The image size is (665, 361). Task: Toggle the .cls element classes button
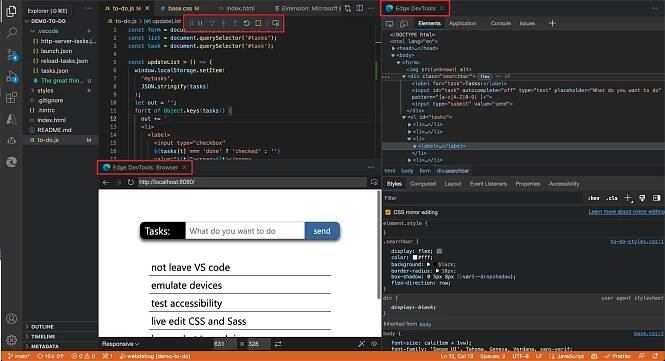tap(612, 198)
